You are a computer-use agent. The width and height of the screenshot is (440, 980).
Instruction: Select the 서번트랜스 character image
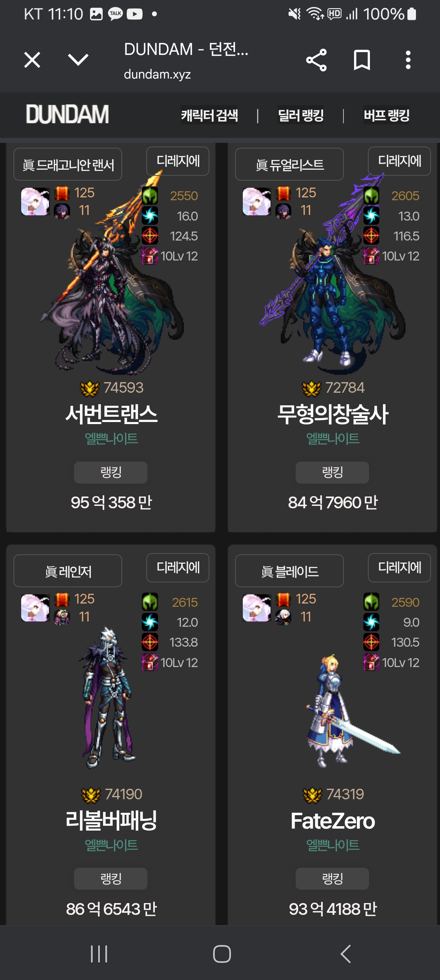tap(112, 277)
